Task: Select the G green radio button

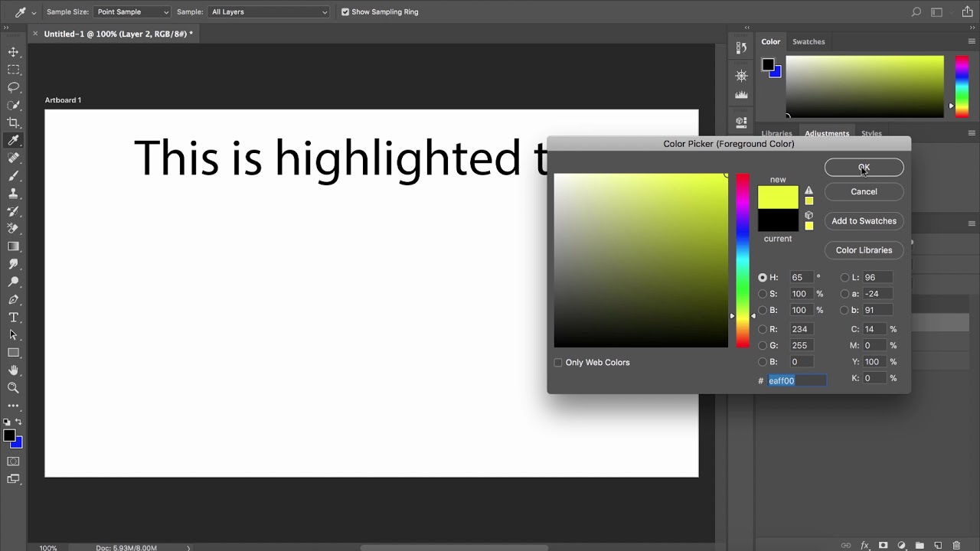Action: click(x=763, y=346)
